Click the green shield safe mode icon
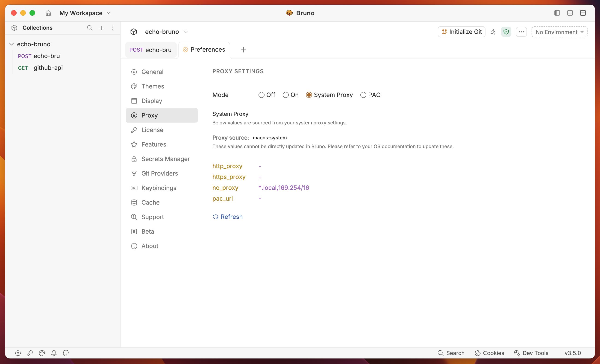 (506, 32)
